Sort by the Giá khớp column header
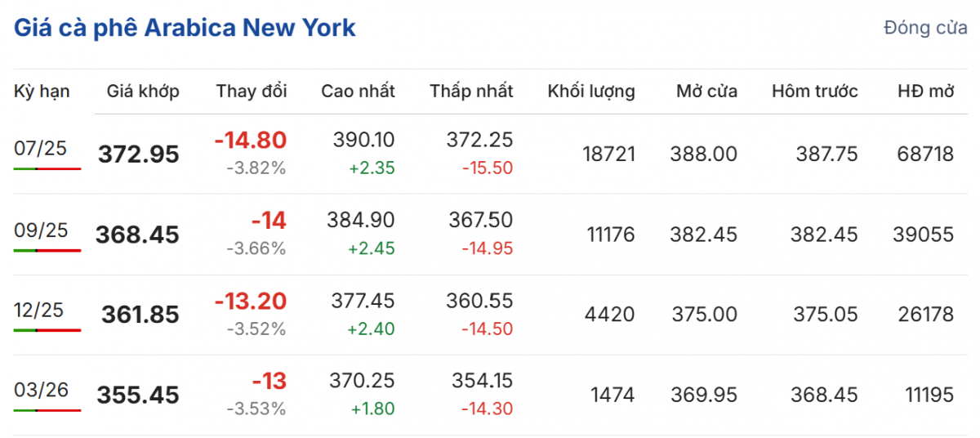This screenshot has width=980, height=438. 143,91
